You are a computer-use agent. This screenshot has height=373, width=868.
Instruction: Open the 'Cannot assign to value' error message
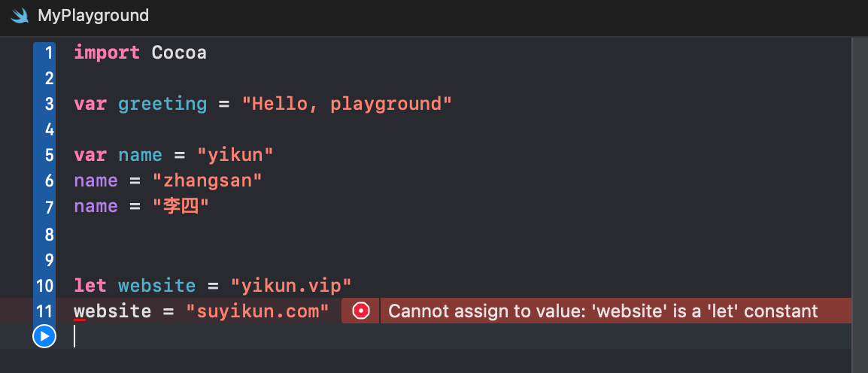pyautogui.click(x=602, y=311)
